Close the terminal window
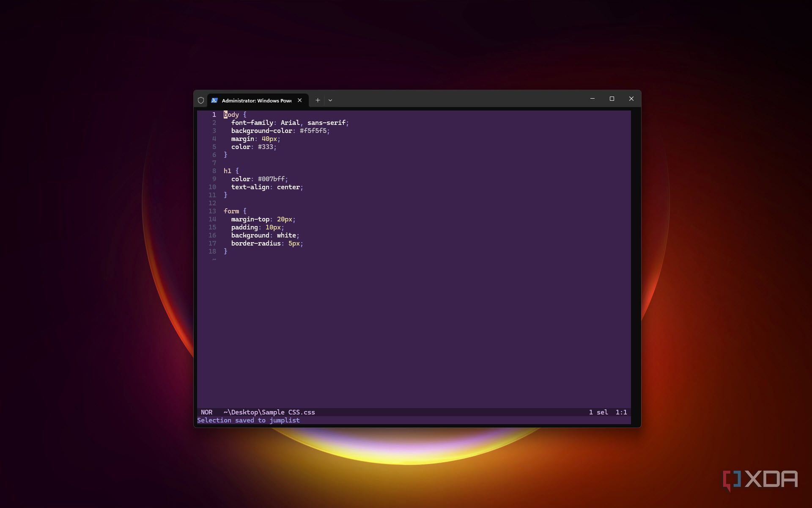The image size is (812, 508). click(x=631, y=99)
